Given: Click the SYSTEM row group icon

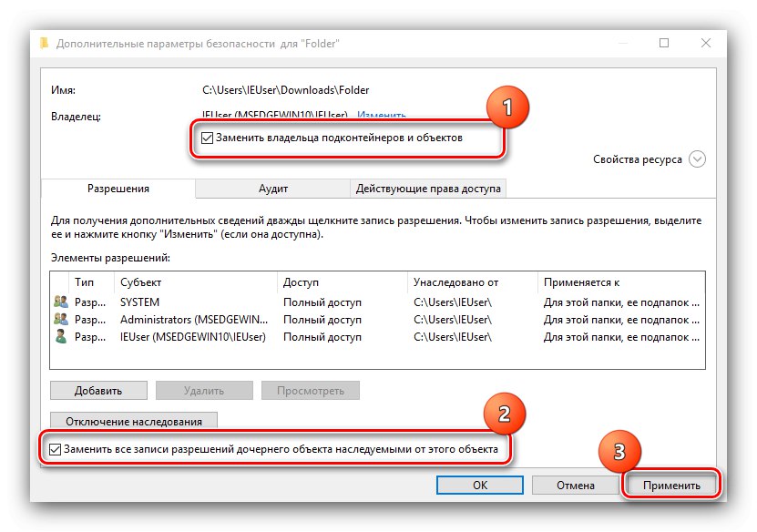Looking at the screenshot, I should coord(61,302).
